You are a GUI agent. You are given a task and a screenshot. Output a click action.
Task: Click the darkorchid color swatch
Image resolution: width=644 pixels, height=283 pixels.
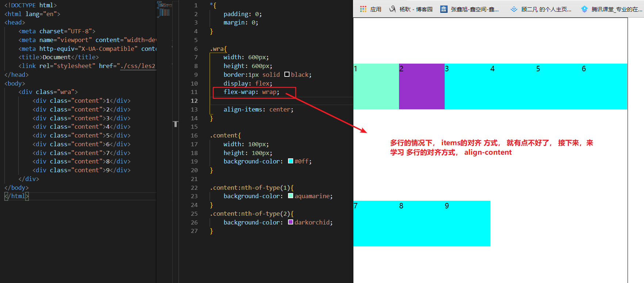(x=291, y=222)
